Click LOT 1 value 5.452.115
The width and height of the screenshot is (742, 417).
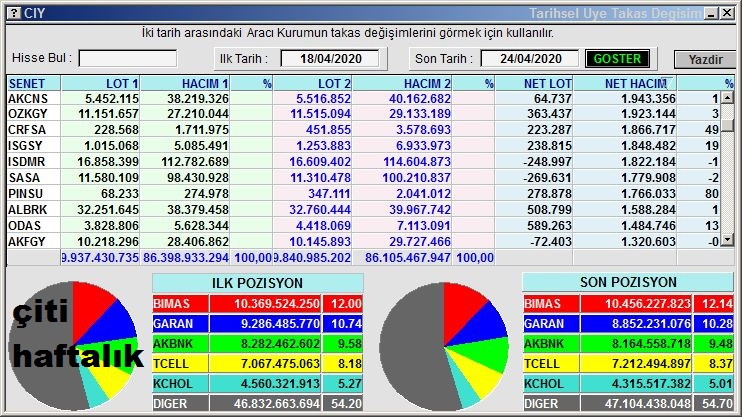tap(112, 98)
